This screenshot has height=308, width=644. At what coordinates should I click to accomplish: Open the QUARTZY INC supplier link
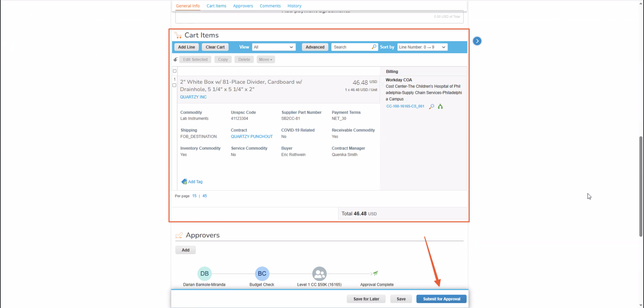193,97
